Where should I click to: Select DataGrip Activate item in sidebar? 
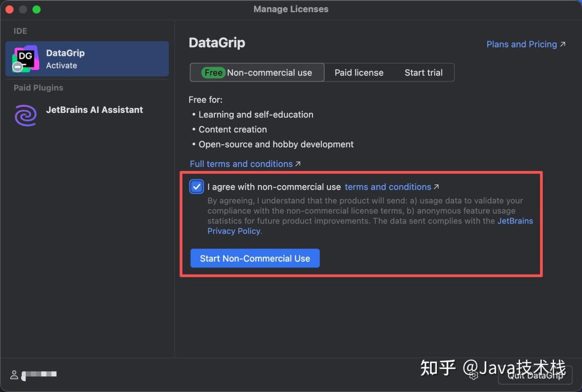coord(87,59)
